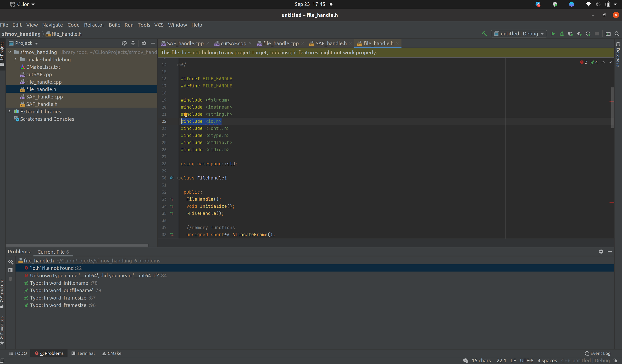Click gutter navigation icon at line 38
The width and height of the screenshot is (622, 364).
coord(172,234)
